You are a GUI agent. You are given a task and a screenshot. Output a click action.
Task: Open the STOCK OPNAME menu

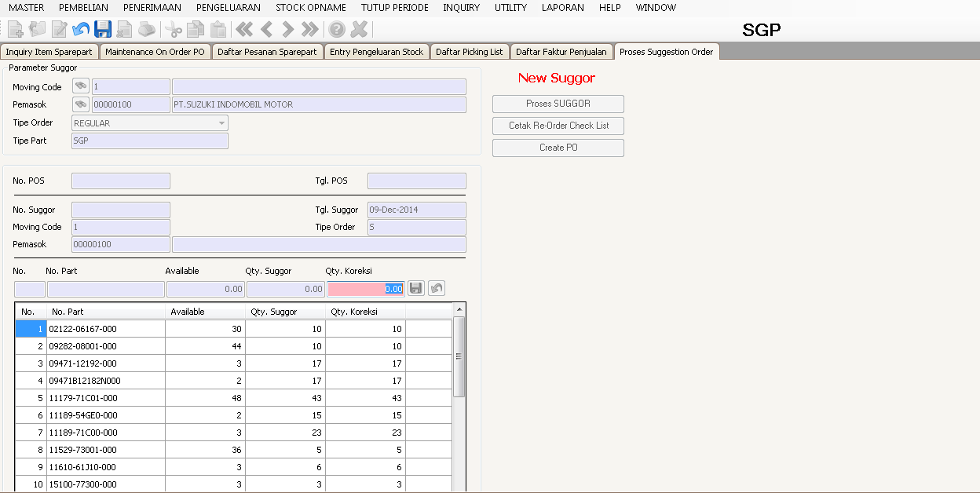[311, 8]
